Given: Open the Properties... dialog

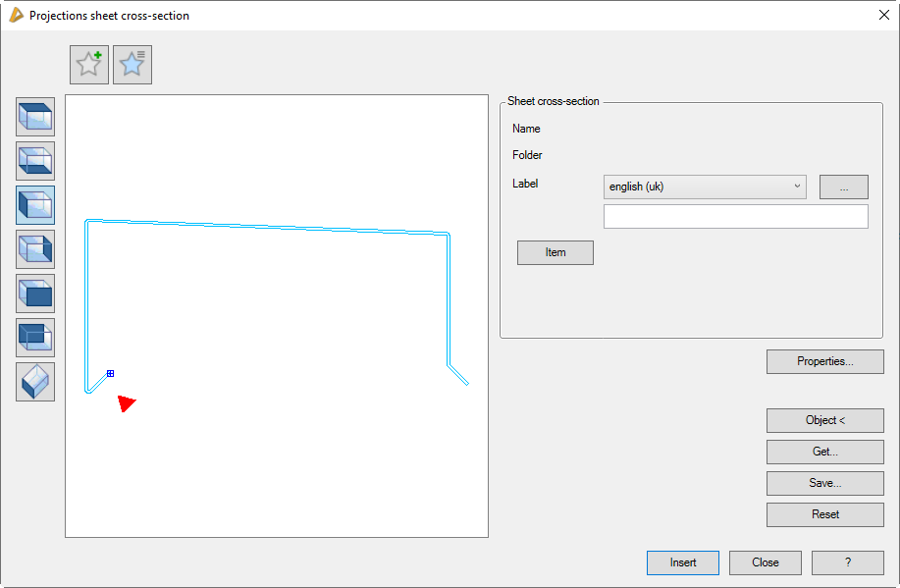Looking at the screenshot, I should coord(824,361).
